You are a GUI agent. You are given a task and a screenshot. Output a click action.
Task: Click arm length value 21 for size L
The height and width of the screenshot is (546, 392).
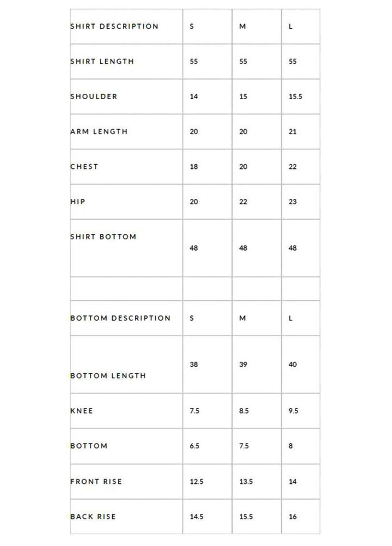(x=293, y=131)
